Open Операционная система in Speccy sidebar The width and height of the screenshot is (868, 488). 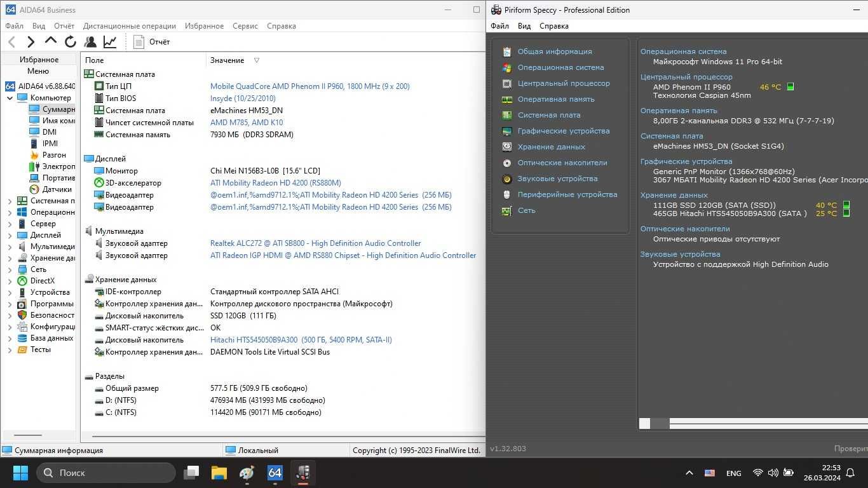click(x=560, y=67)
